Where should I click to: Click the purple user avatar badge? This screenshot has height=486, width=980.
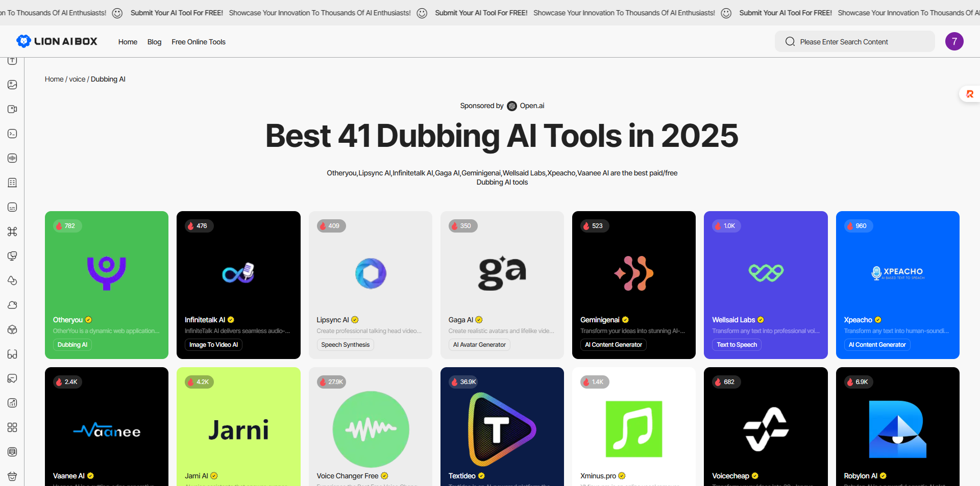[x=954, y=41]
